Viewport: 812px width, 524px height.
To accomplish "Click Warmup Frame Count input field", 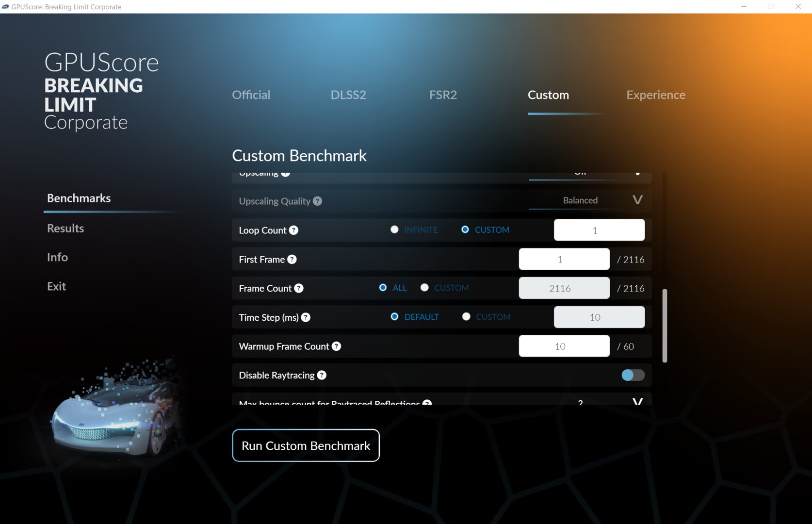I will click(x=564, y=346).
